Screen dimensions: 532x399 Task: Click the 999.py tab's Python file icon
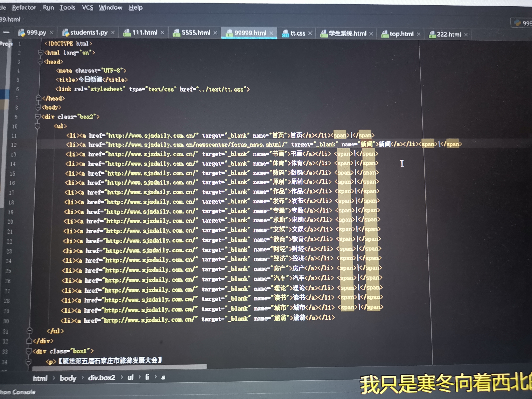22,33
